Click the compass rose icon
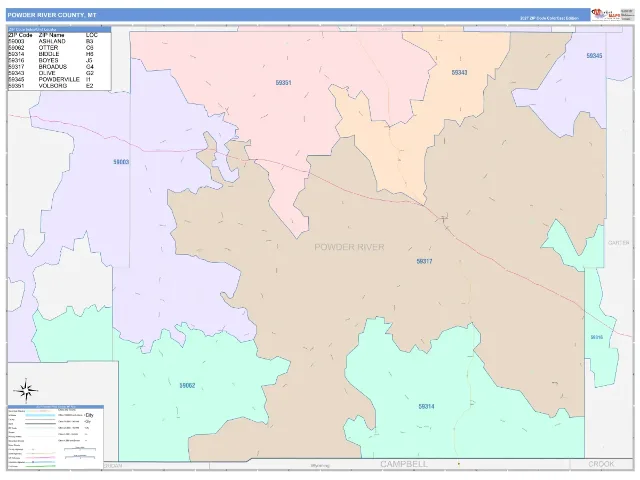640x480 pixels. tap(26, 391)
